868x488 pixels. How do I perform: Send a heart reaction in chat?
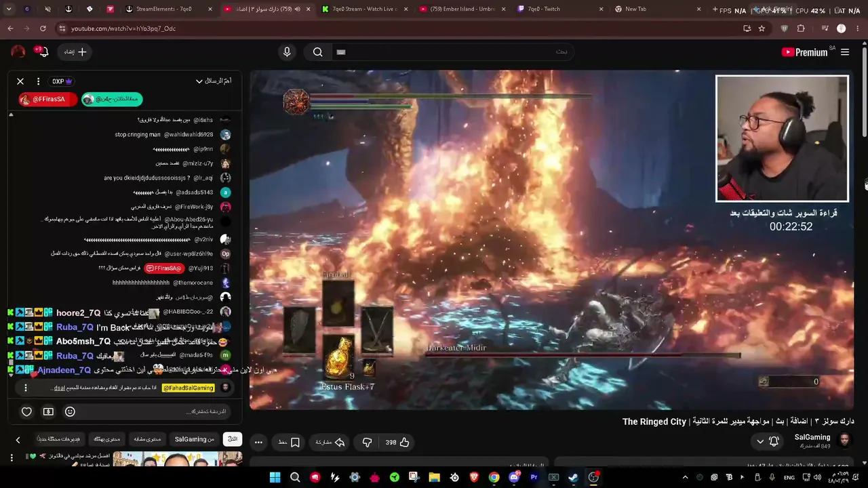[26, 411]
